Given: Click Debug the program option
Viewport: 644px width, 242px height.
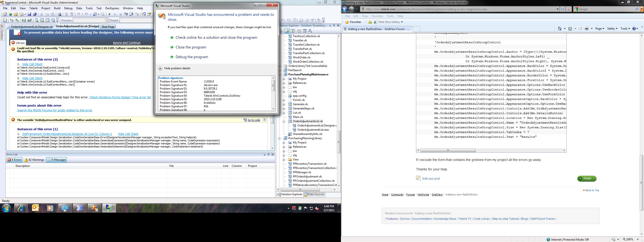Looking at the screenshot, I should click(192, 57).
